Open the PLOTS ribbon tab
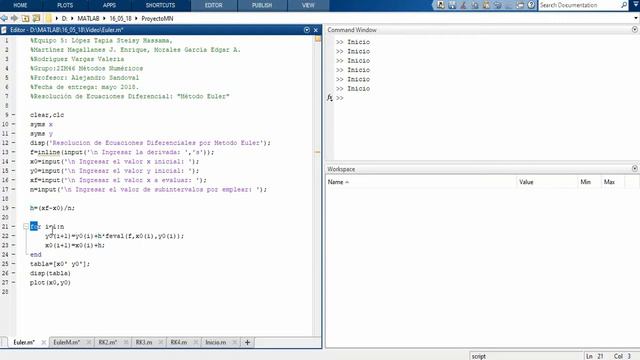Image resolution: width=640 pixels, height=360 pixels. pyautogui.click(x=65, y=5)
